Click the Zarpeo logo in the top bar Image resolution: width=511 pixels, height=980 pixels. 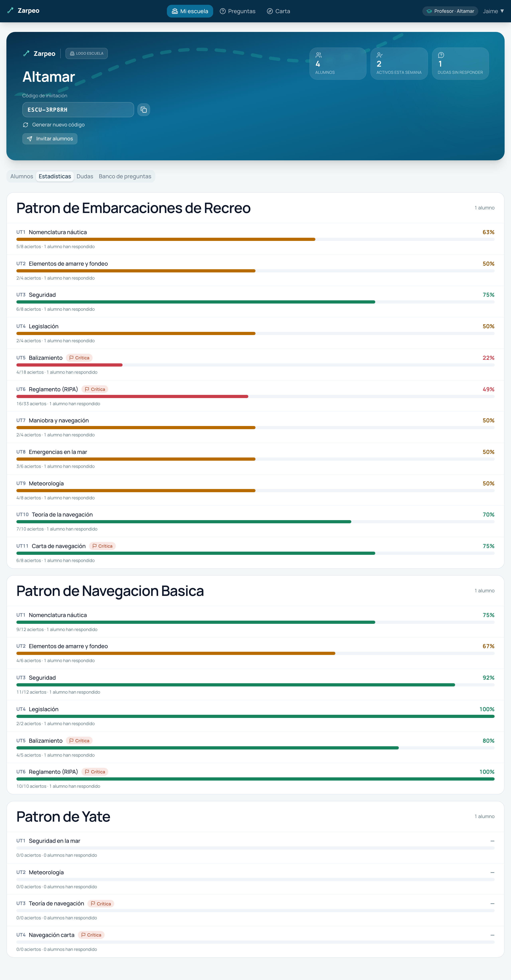pyautogui.click(x=23, y=11)
